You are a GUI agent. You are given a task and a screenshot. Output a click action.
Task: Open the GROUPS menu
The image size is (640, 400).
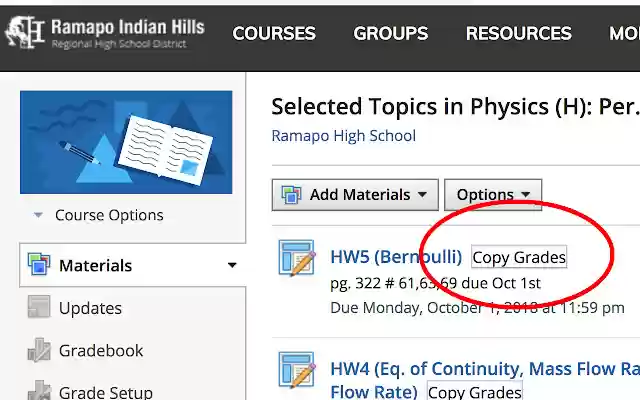pyautogui.click(x=391, y=33)
